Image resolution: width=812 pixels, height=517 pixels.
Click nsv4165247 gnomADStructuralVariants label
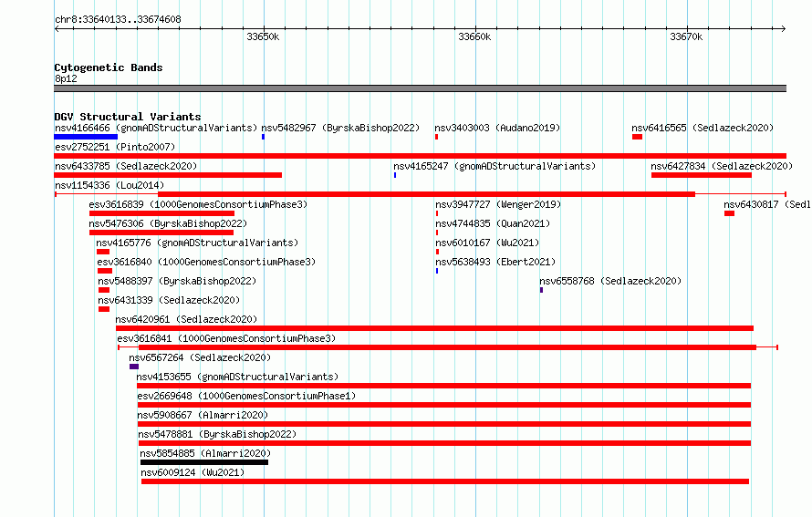point(494,166)
